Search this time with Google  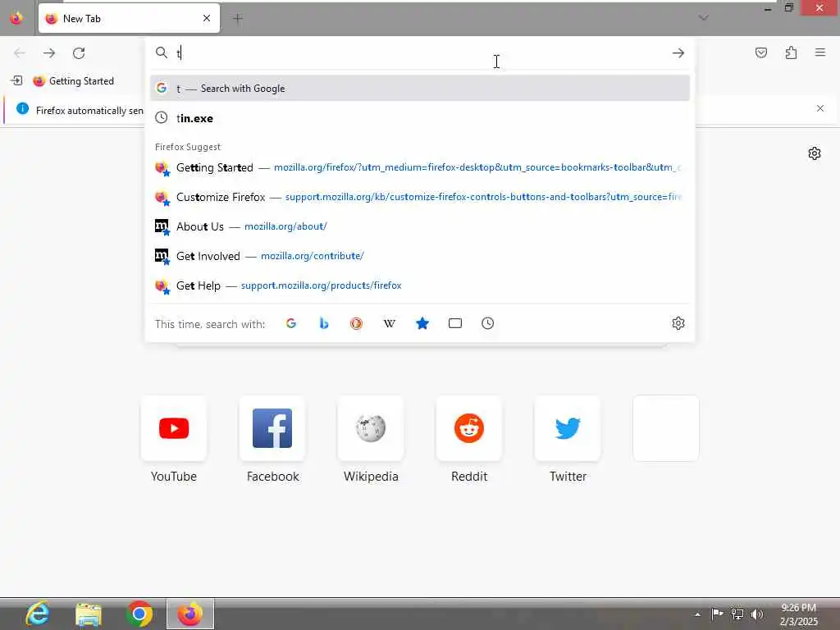pos(291,323)
